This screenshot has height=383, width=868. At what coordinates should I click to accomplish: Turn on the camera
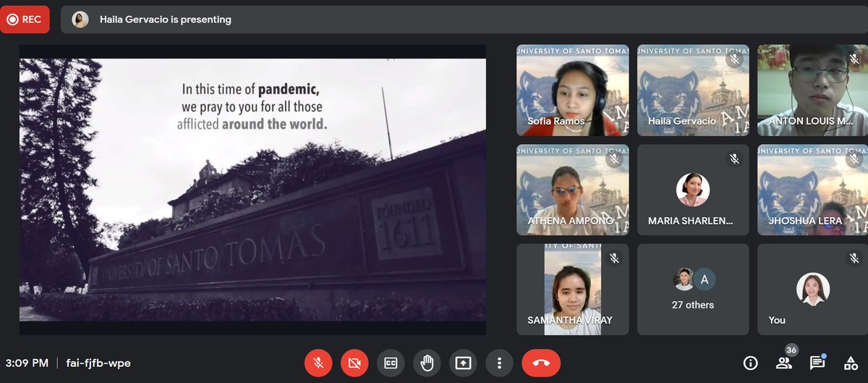354,363
